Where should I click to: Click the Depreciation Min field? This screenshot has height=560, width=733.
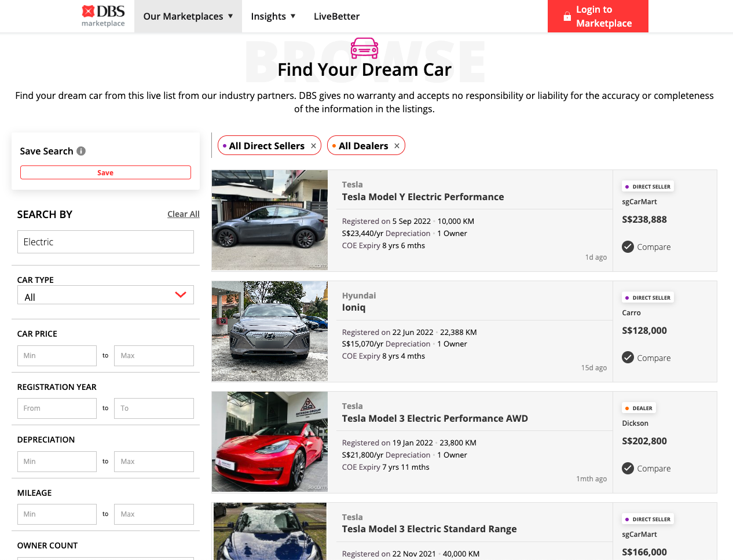coord(57,462)
